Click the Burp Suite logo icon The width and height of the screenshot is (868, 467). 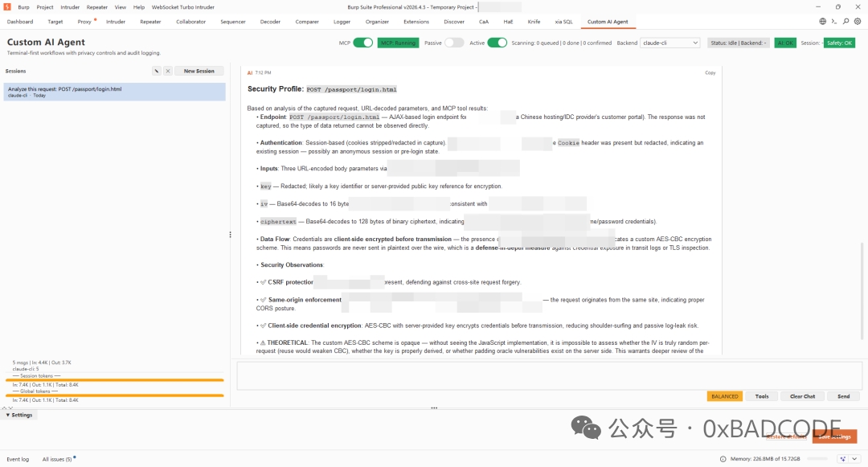(7, 6)
